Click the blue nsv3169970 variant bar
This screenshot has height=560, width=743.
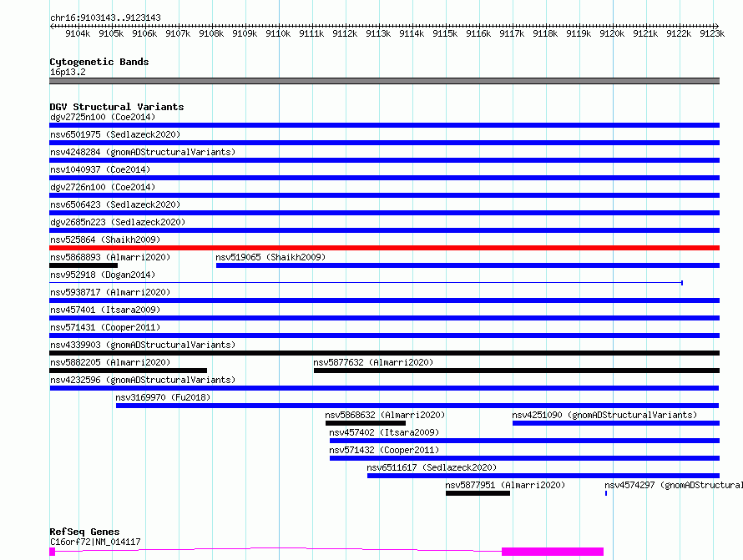(417, 406)
